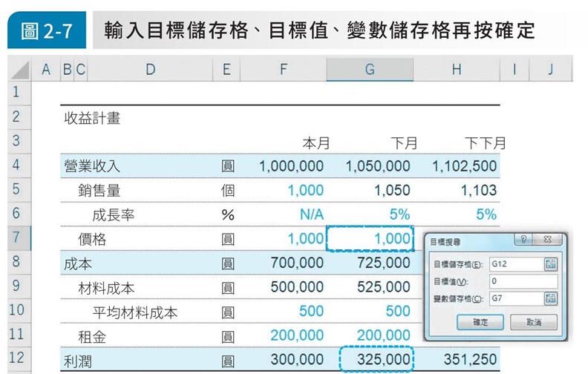Screen dimensions: 588x374
Task: Click the revenue cell 1,102,500
Action: tap(464, 166)
